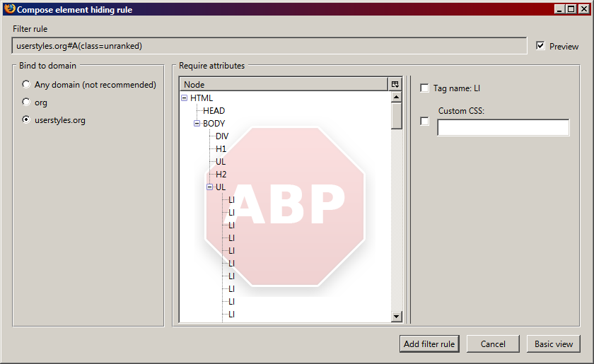Tick the Custom CSS checkbox
This screenshot has height=364, width=594.
(x=425, y=121)
